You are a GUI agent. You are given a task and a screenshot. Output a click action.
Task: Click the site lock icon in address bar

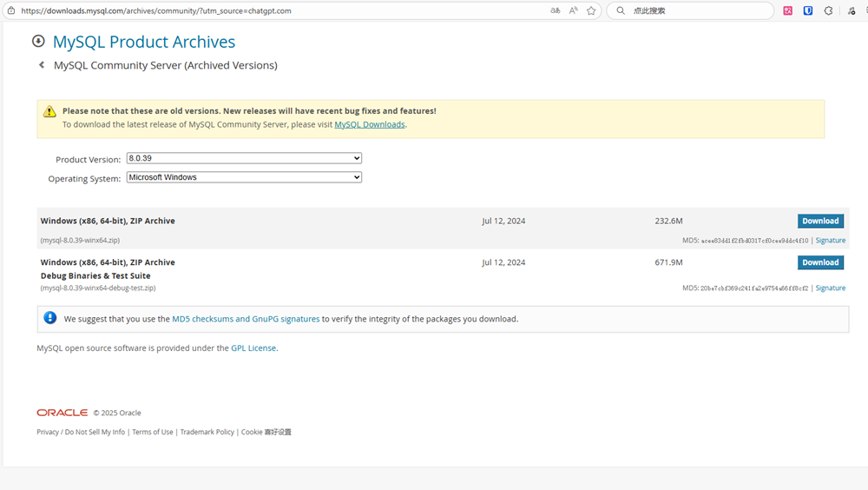point(11,10)
